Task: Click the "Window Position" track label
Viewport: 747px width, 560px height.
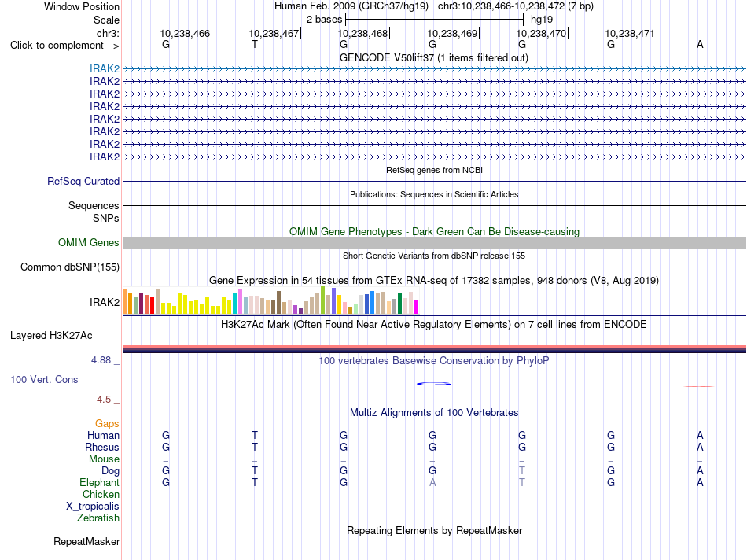Action: (x=82, y=6)
